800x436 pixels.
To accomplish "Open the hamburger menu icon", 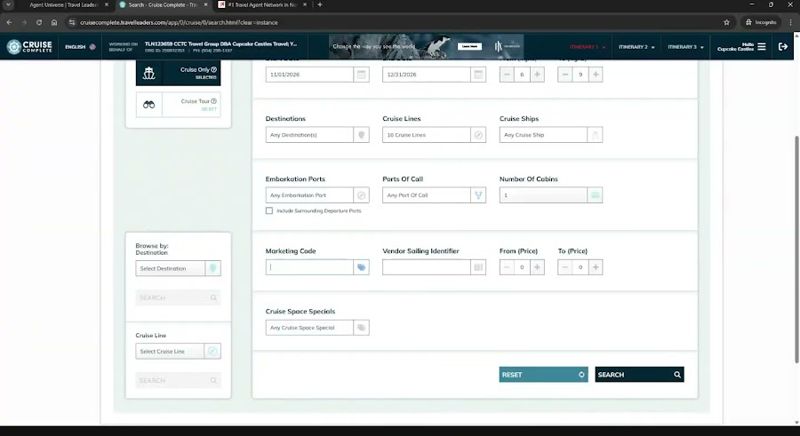I will pos(761,46).
